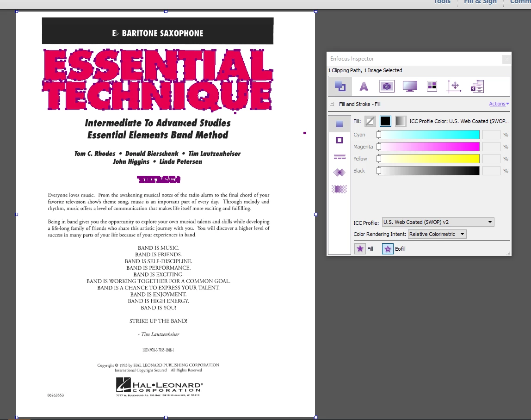Select the transparency checkerboard icon
Image resolution: width=531 pixels, height=420 pixels.
(x=340, y=189)
